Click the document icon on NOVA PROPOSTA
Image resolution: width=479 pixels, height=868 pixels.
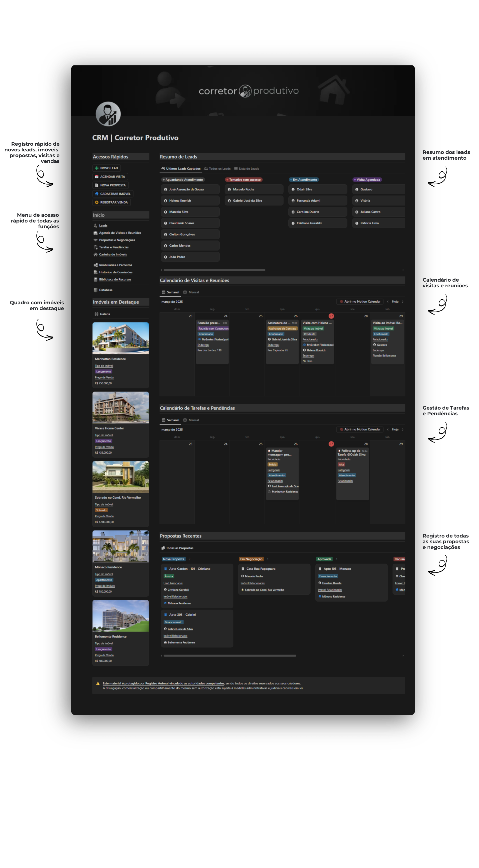click(x=97, y=185)
